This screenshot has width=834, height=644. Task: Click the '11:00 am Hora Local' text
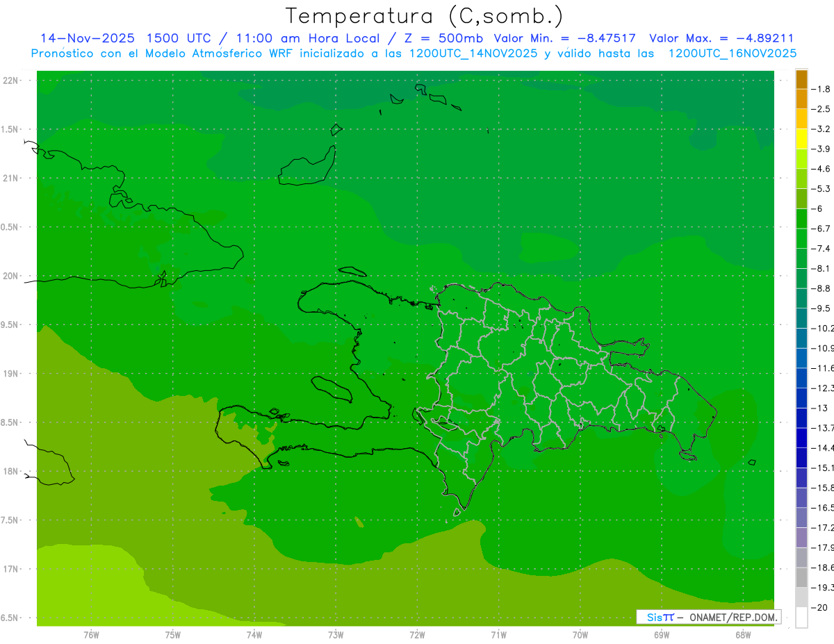tap(306, 38)
